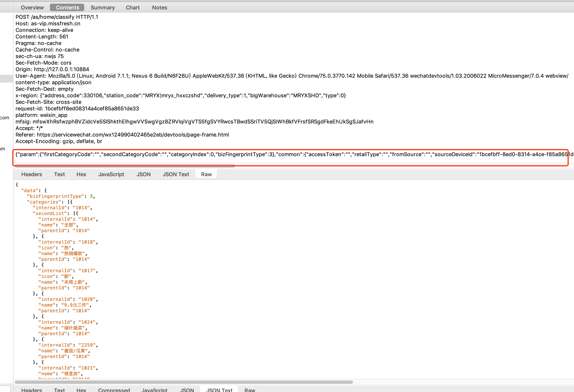Select the Contents tab
This screenshot has width=574, height=392.
pos(67,7)
